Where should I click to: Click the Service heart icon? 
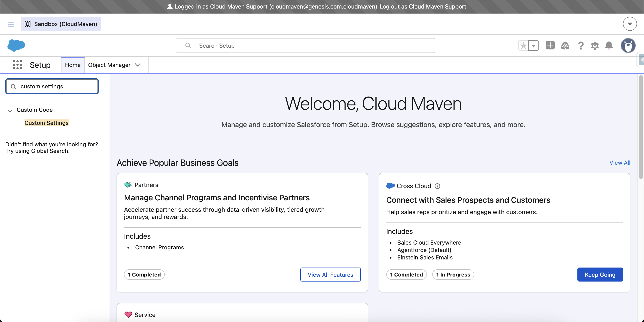[x=128, y=315]
